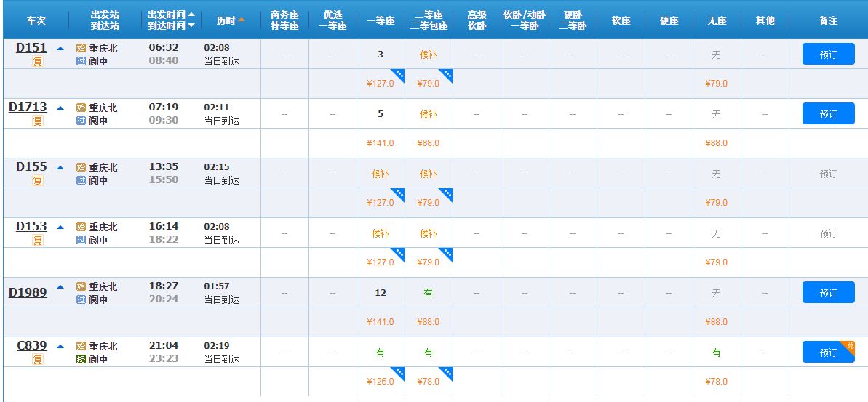Click blue discount tag on D155's ¥79.0 second-class price

446,194
